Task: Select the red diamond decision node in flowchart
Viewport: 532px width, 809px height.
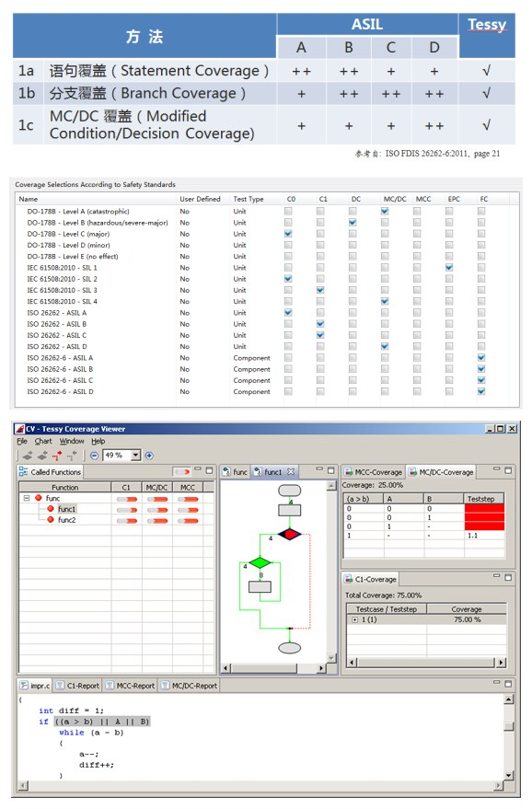Action: tap(290, 534)
